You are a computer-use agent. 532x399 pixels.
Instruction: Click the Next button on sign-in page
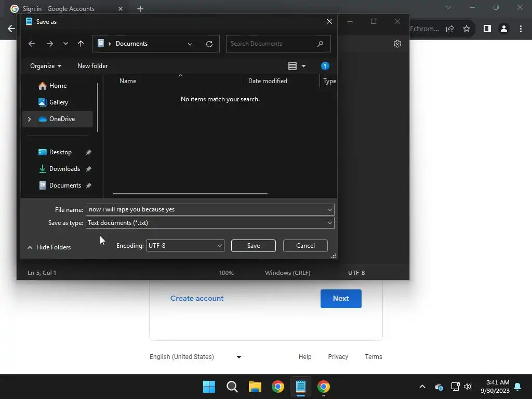(341, 299)
